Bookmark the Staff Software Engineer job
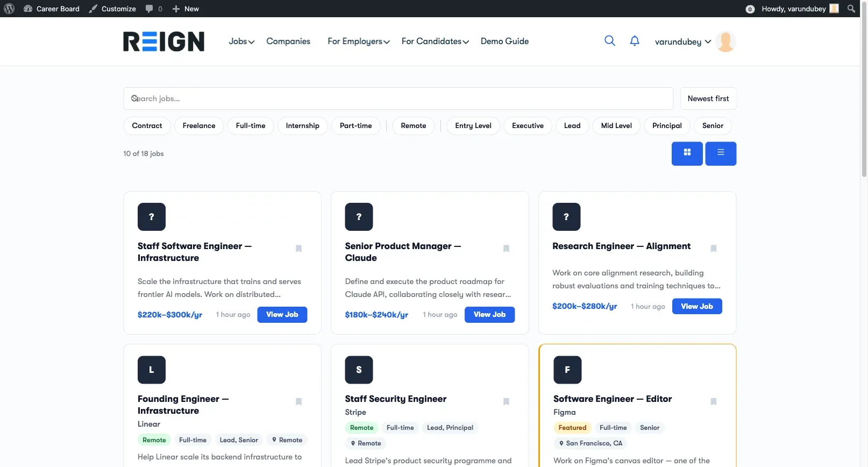 (x=298, y=249)
